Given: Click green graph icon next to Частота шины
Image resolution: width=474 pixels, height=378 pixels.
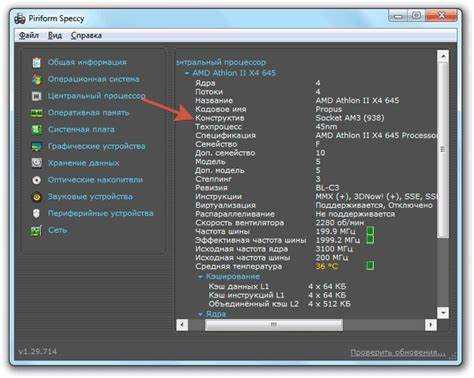Looking at the screenshot, I should [x=370, y=231].
